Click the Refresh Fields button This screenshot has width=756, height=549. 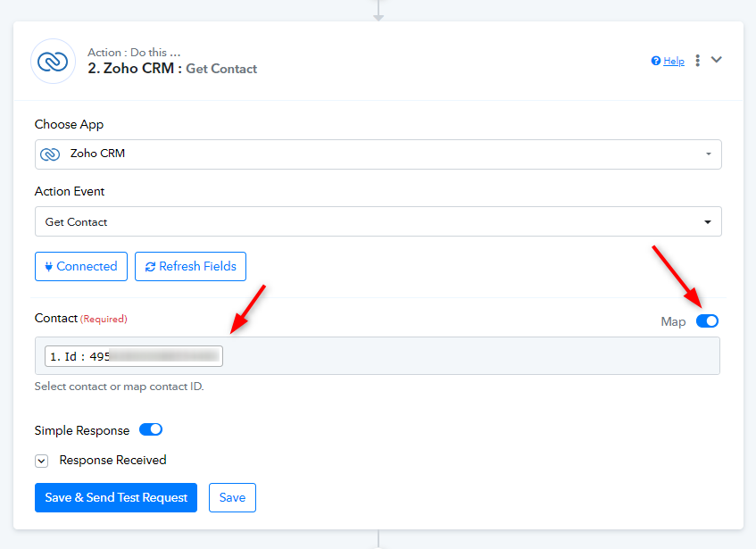point(190,267)
